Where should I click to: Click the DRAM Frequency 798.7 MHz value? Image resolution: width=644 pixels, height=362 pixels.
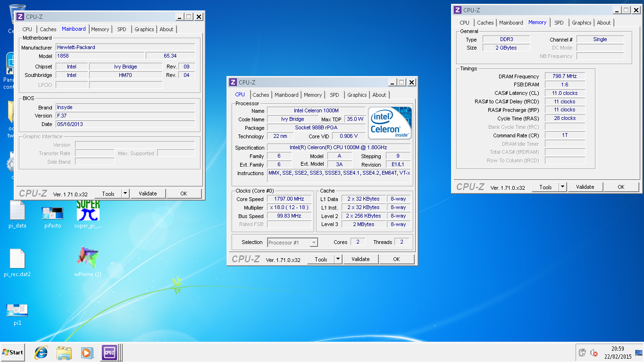point(565,76)
